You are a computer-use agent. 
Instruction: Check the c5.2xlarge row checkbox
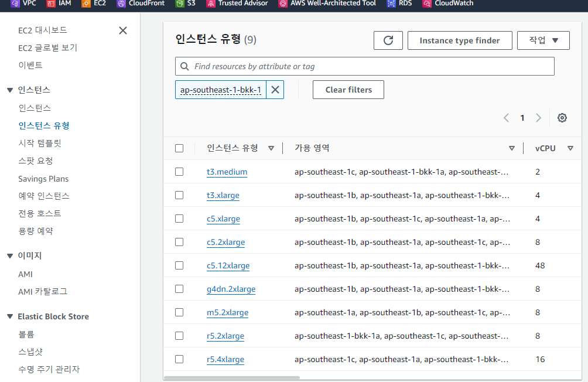179,242
